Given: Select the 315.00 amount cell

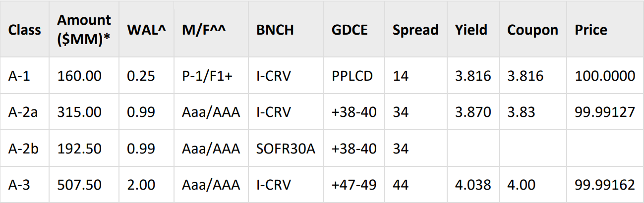Looking at the screenshot, I should coord(79,112).
